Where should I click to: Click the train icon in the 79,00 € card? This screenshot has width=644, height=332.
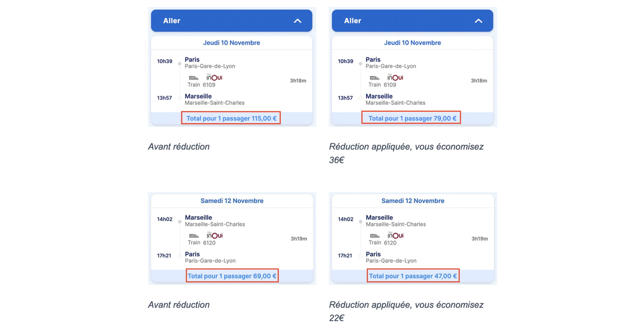[x=374, y=78]
